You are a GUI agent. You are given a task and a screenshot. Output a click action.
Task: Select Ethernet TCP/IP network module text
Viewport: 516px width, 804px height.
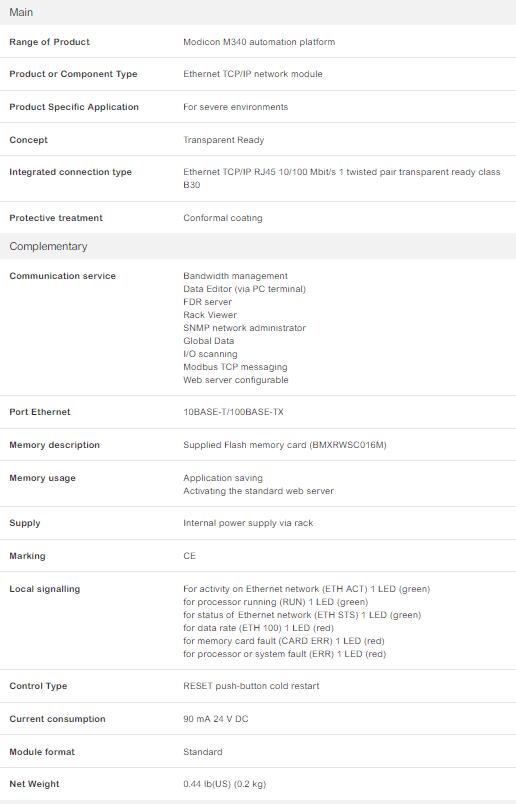pyautogui.click(x=253, y=74)
